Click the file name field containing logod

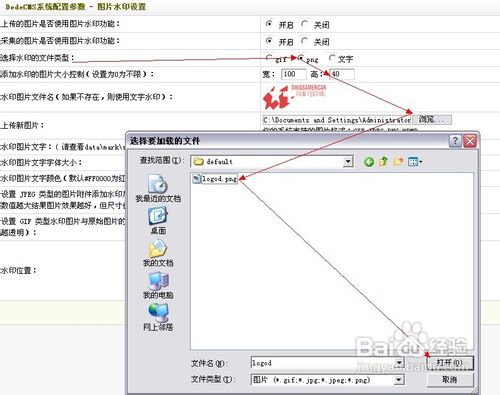coord(323,363)
